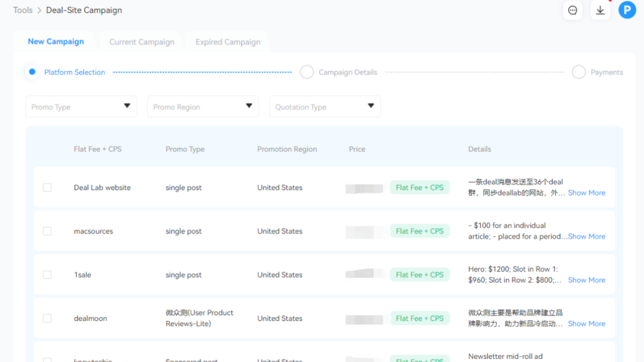Open Show More for dealmoon details
This screenshot has width=644, height=362.
(x=587, y=324)
